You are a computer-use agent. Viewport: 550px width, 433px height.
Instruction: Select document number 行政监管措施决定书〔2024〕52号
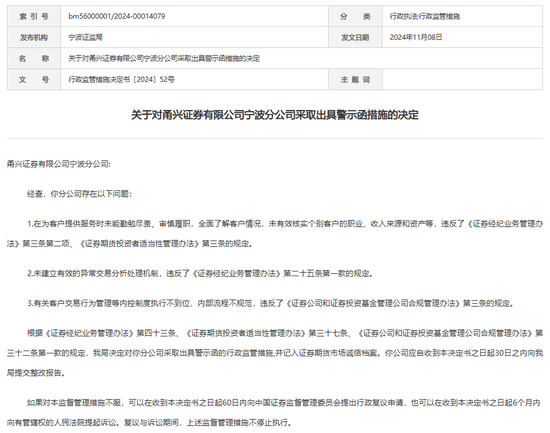click(121, 79)
